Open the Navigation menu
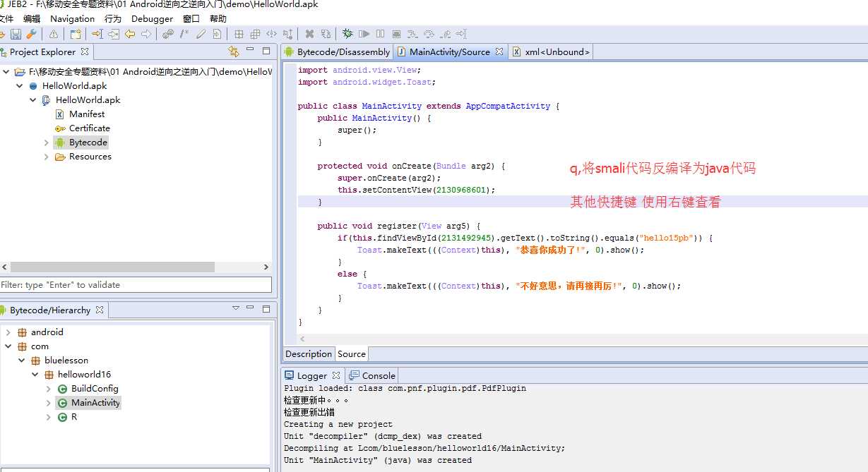The image size is (868, 472). click(72, 19)
